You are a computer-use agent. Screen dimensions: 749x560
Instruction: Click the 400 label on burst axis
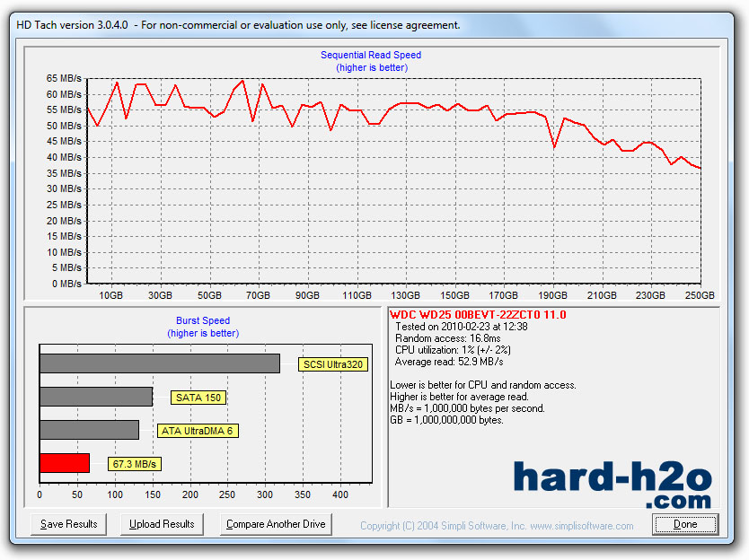click(x=340, y=494)
